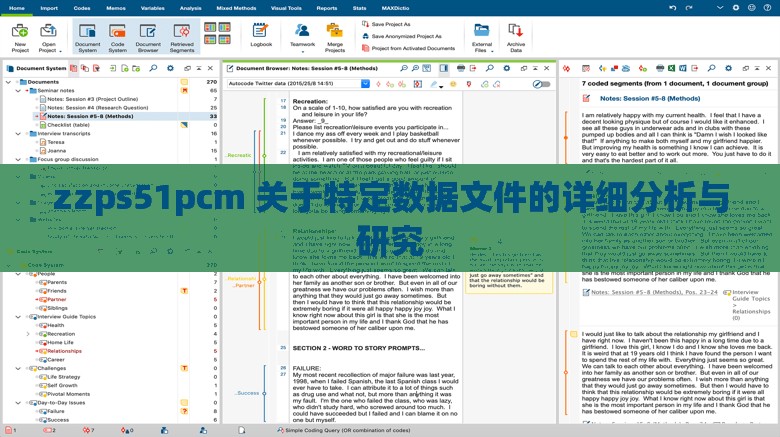Open Document Browser settings gear
Image resolution: width=780 pixels, height=437 pixels.
pos(506,68)
